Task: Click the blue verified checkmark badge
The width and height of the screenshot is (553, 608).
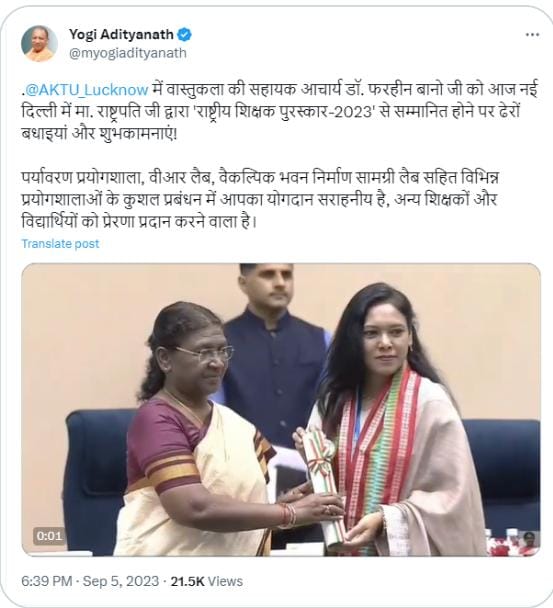Action: [184, 35]
